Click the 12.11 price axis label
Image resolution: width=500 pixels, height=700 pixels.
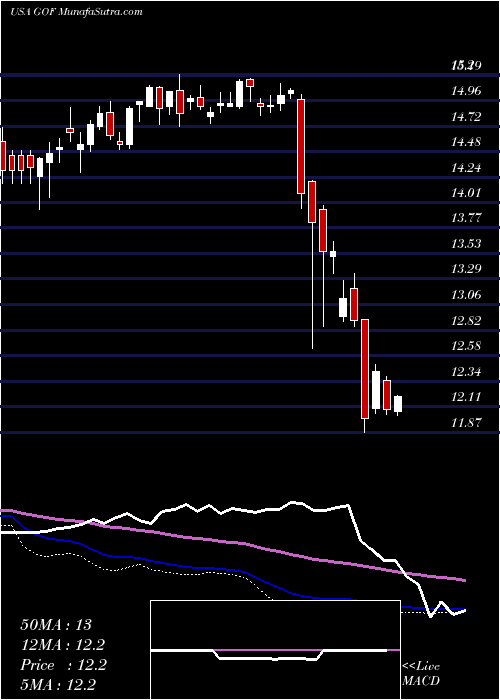pos(466,397)
